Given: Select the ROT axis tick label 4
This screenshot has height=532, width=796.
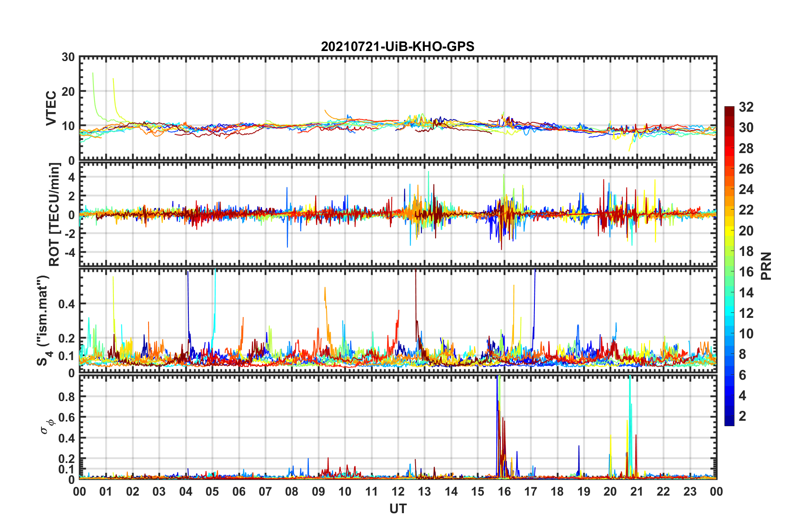Looking at the screenshot, I should [72, 177].
